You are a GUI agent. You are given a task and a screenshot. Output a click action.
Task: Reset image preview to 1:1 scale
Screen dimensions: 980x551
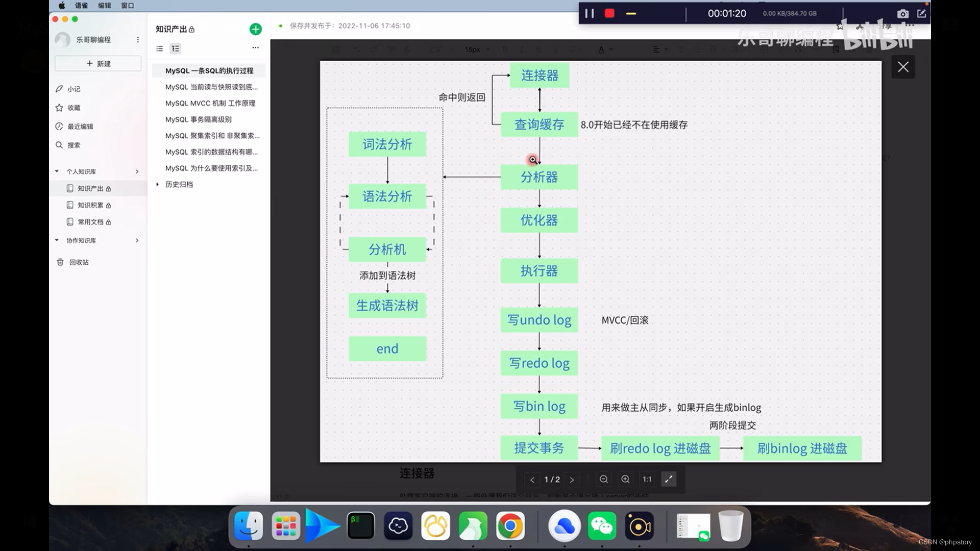click(x=647, y=479)
